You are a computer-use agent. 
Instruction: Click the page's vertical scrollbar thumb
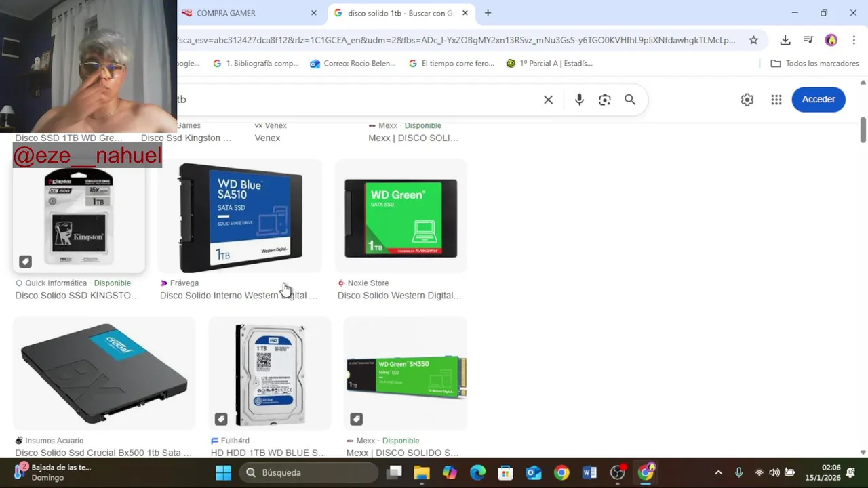tap(863, 130)
